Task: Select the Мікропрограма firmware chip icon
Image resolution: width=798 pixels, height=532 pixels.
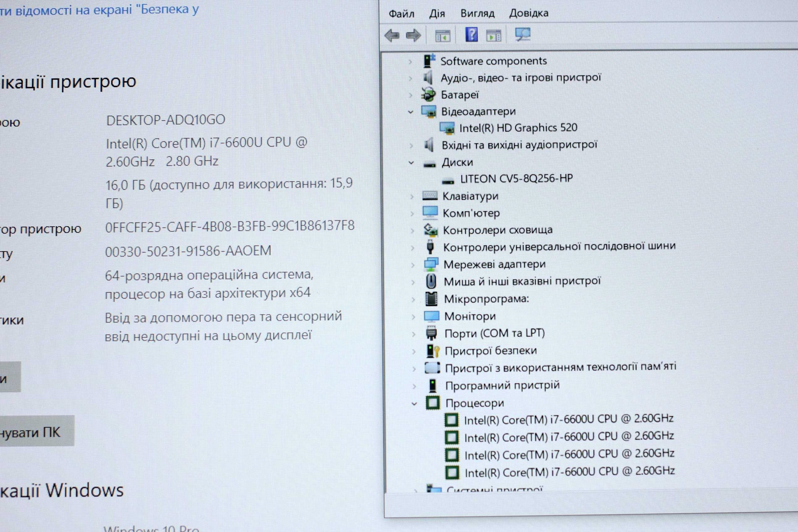Action: point(431,299)
